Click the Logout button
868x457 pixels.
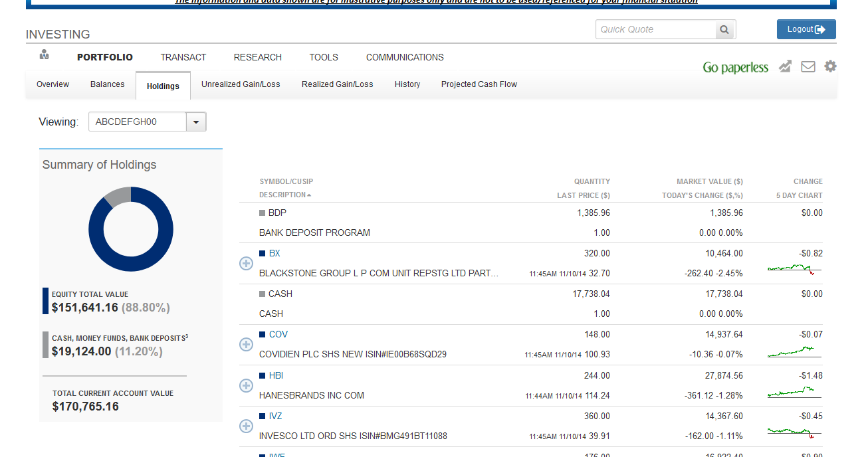806,29
